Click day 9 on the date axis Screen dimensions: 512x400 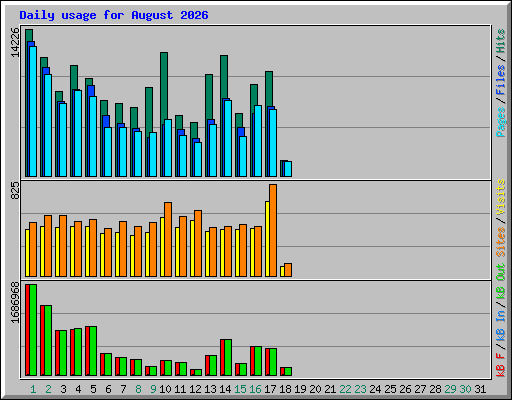click(x=153, y=389)
